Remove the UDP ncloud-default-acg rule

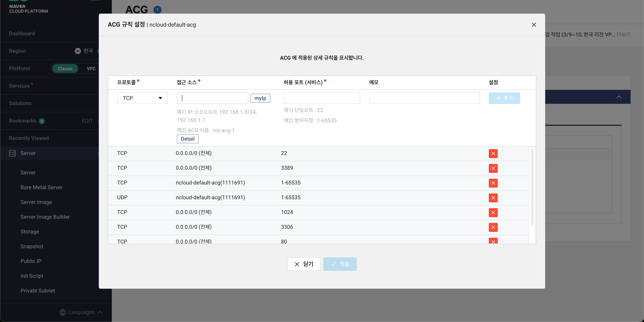coord(493,198)
